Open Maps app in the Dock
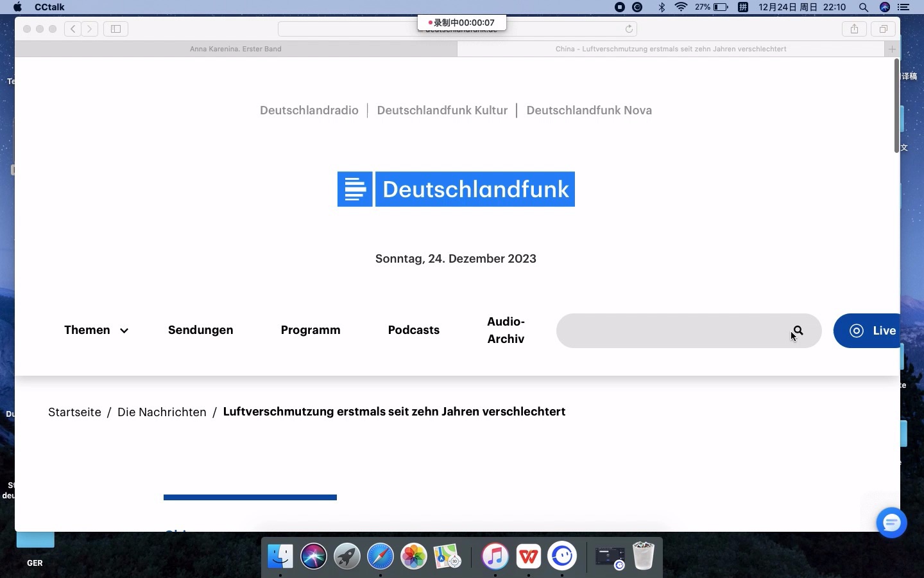 click(x=447, y=556)
